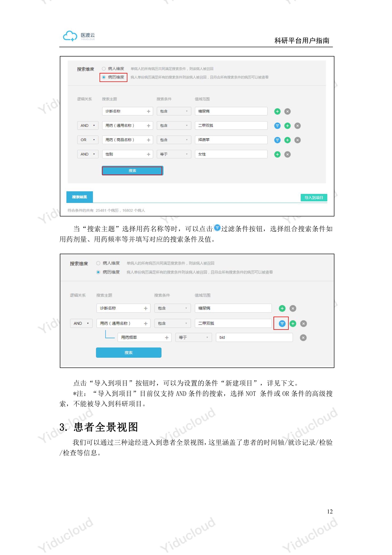Open the OR logic dropdown
Image resolution: width=392 pixels, height=555 pixels.
tap(88, 140)
